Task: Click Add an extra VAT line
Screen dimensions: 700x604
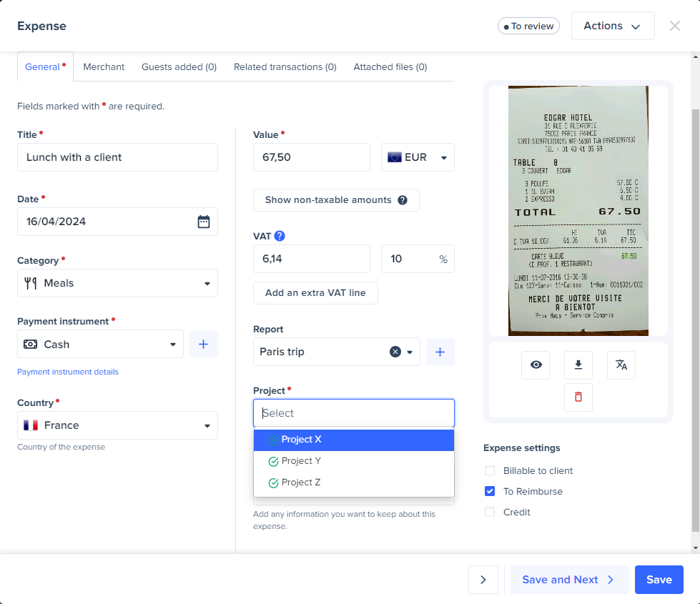Action: tap(315, 293)
